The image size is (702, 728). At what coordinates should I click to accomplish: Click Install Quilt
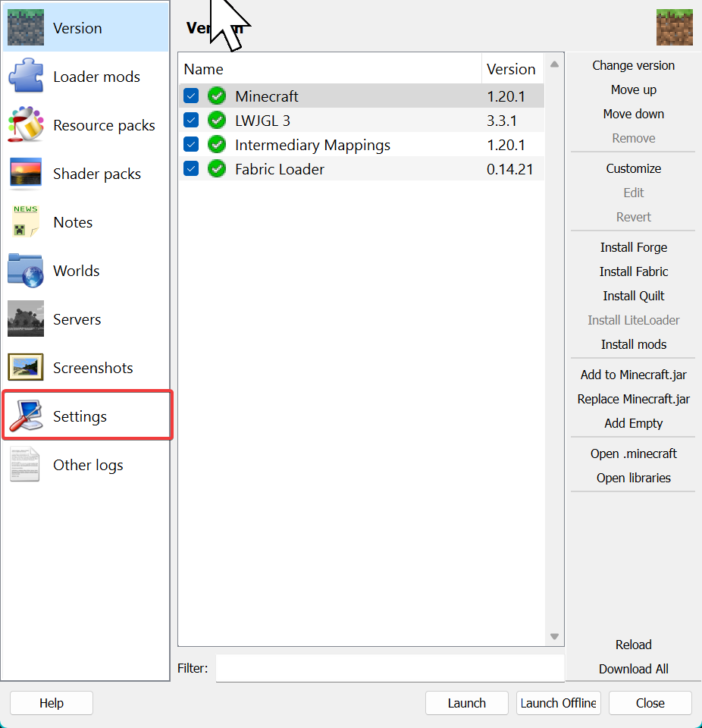633,296
